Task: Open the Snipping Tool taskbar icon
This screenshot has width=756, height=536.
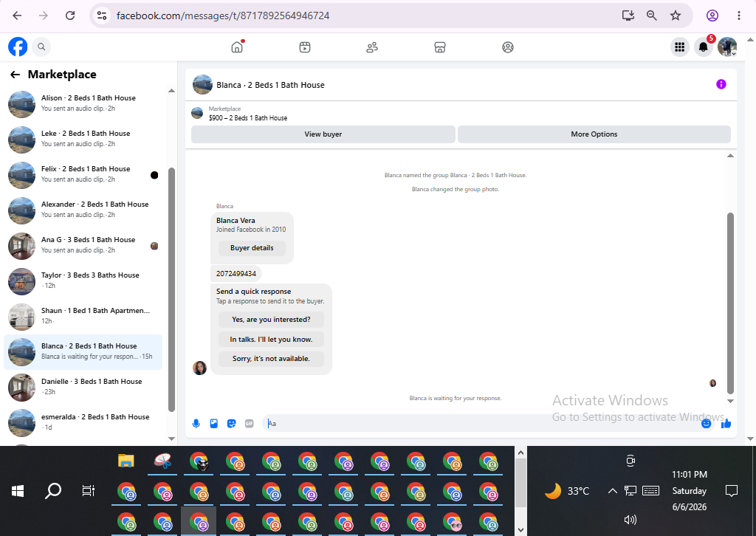Action: (162, 461)
